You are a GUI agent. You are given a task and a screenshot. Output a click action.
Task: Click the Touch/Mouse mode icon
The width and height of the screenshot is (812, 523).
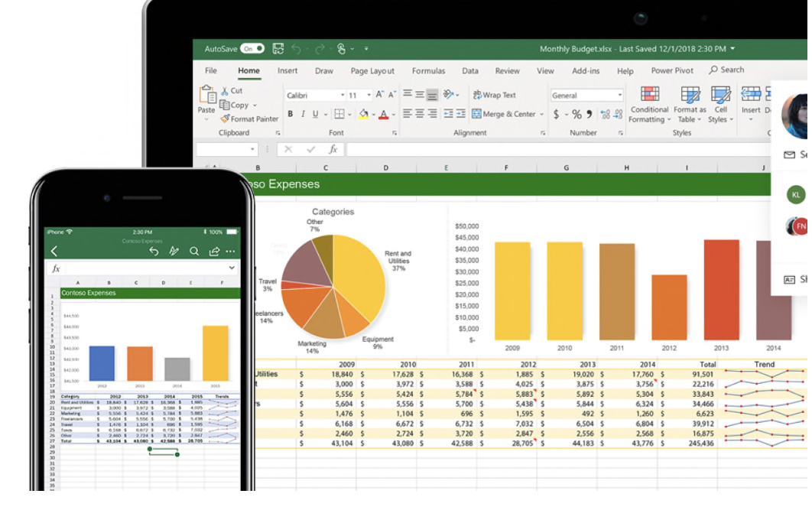[x=341, y=49]
